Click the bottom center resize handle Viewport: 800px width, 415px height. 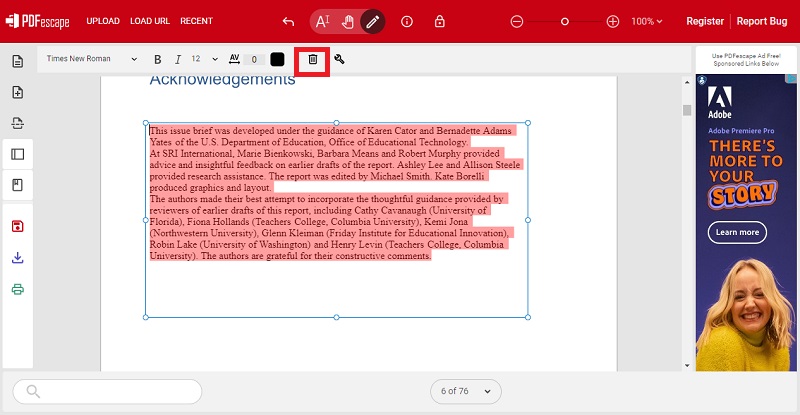tap(336, 318)
